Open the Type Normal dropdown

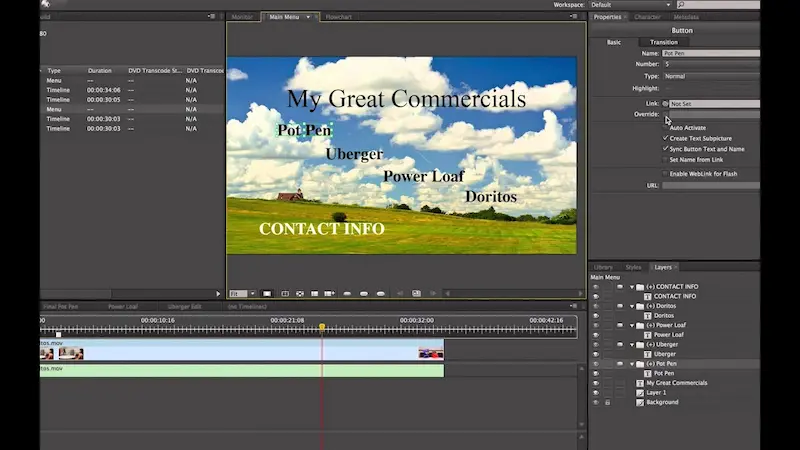point(711,76)
